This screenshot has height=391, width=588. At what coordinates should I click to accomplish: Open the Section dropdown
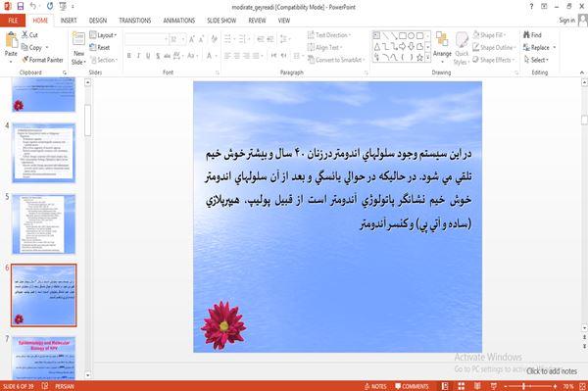(x=104, y=60)
